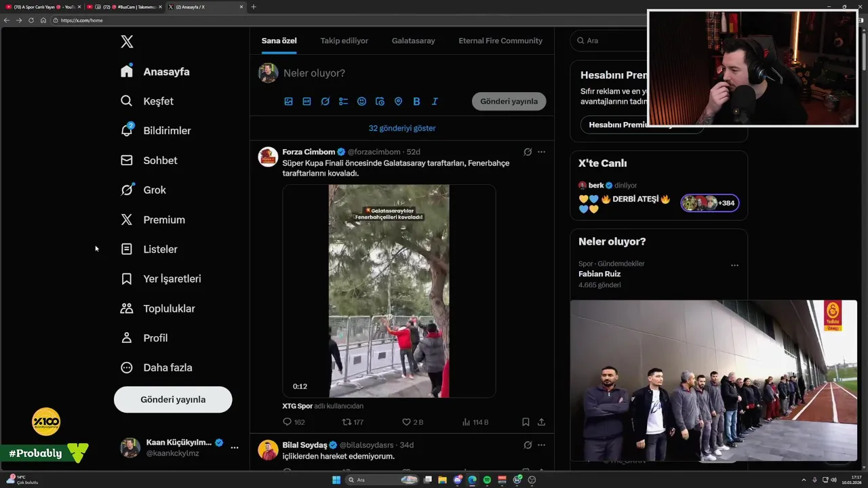Screen dimensions: 868x488
Task: Add a GIF in composer
Action: click(x=307, y=101)
